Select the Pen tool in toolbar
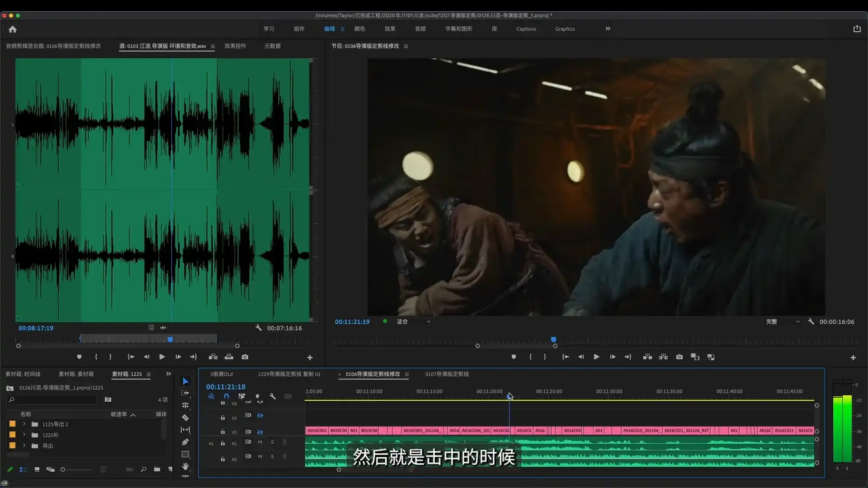This screenshot has width=868, height=488. pyautogui.click(x=185, y=442)
